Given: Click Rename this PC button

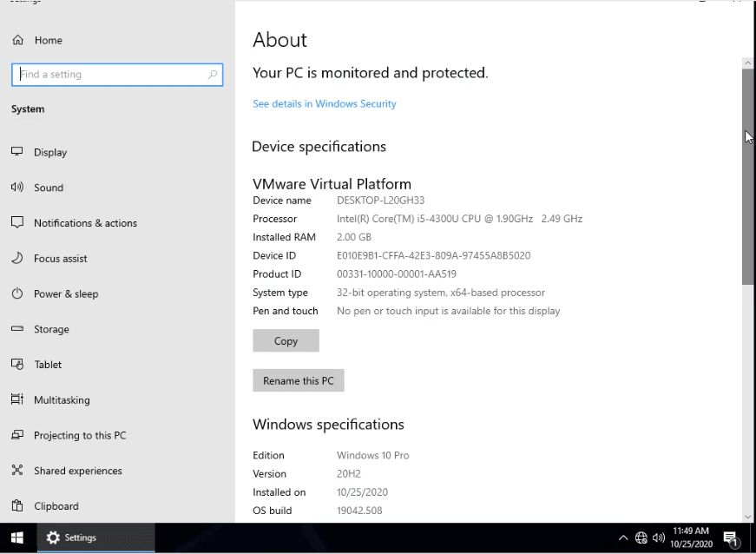Looking at the screenshot, I should 299,380.
